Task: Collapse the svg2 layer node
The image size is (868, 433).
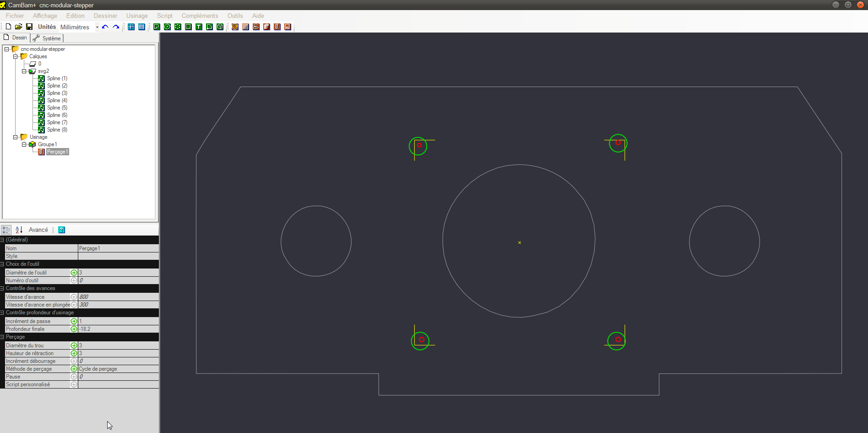Action: coord(24,71)
